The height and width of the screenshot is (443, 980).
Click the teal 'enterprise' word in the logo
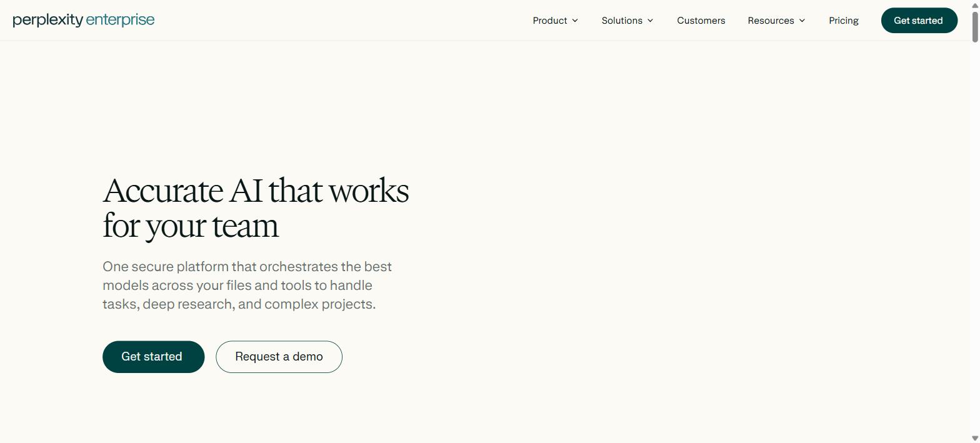(120, 19)
